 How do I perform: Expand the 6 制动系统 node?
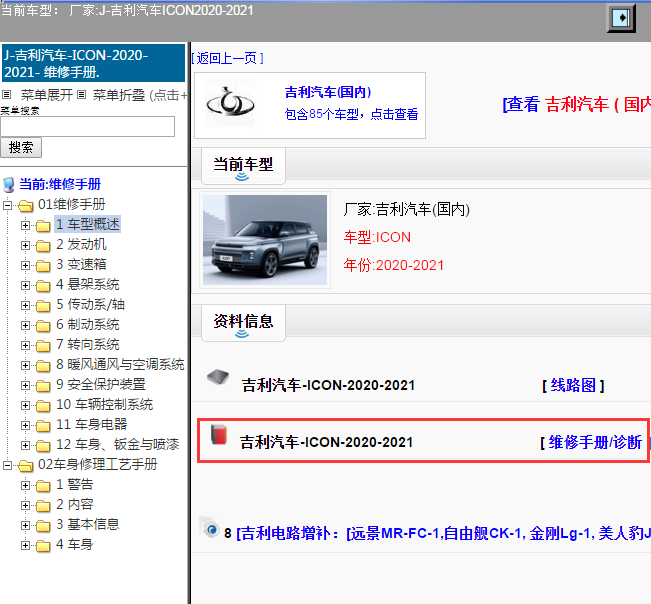[25, 325]
